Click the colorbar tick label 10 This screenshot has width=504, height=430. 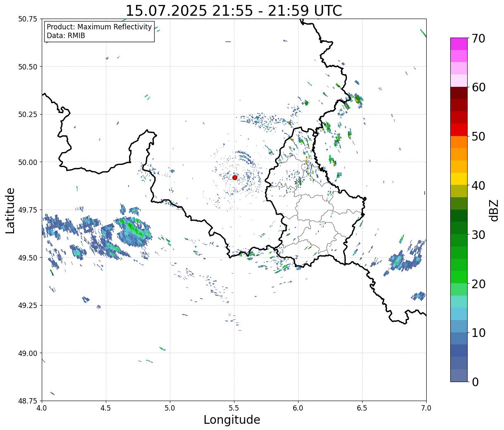point(478,332)
